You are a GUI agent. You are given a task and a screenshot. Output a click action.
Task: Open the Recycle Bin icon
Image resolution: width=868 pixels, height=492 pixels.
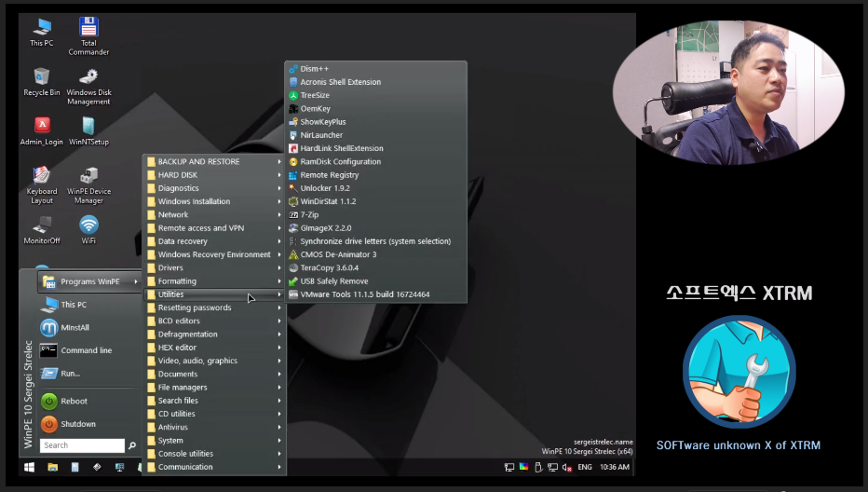coord(42,82)
